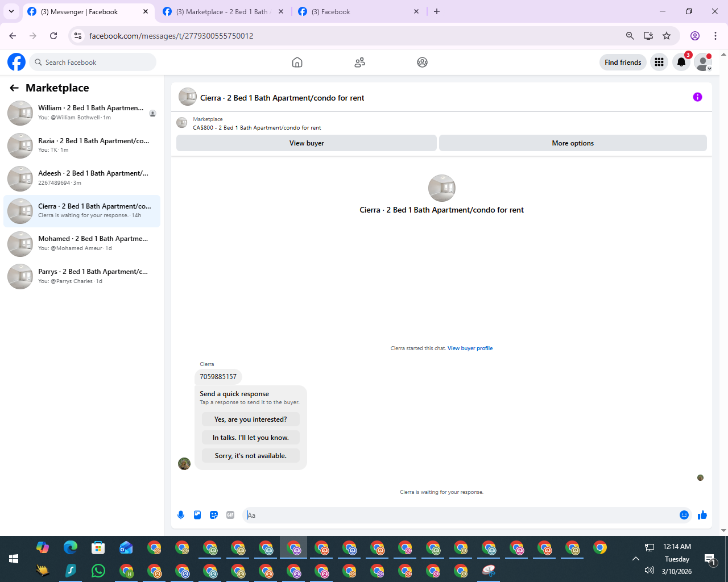Open the taskbar clock and date

pyautogui.click(x=677, y=559)
